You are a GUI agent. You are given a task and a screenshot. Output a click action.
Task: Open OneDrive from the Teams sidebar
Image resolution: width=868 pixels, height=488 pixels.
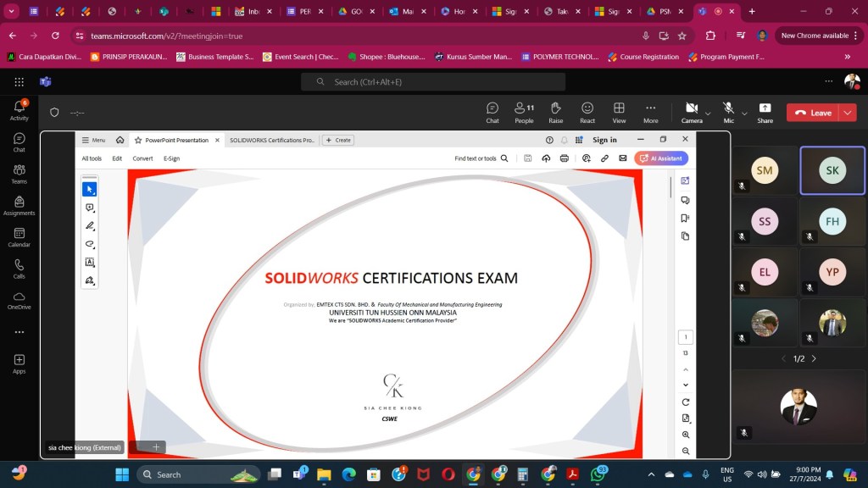[19, 299]
